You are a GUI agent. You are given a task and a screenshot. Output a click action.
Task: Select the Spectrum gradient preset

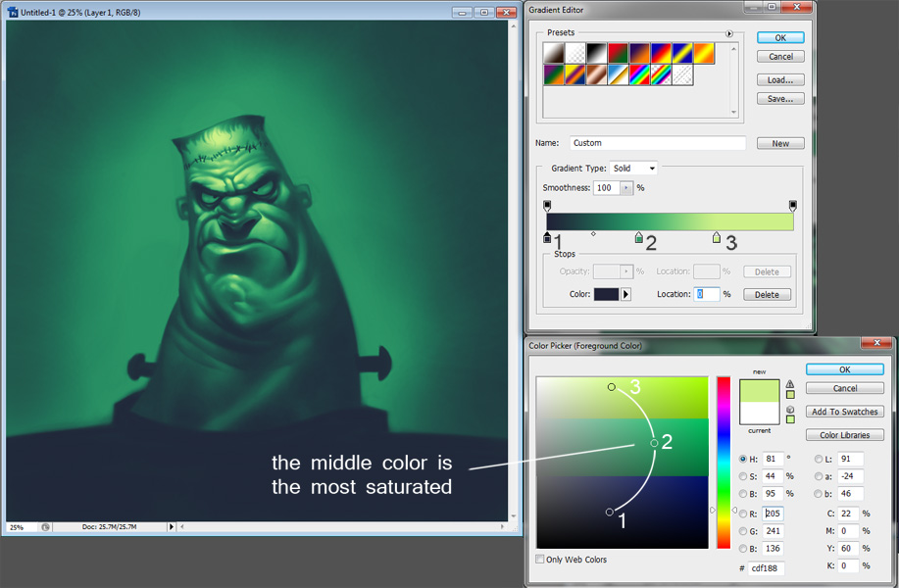click(x=639, y=75)
